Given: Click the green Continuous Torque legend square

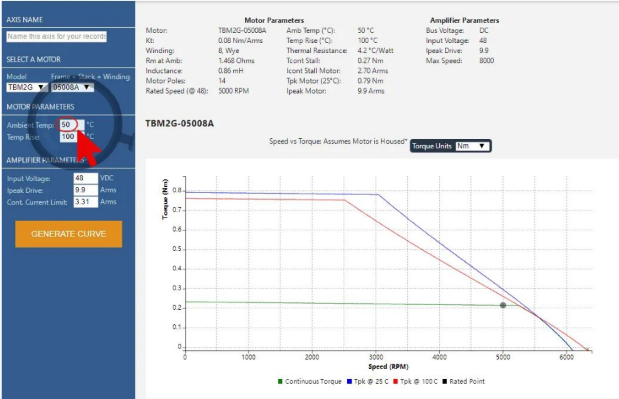Looking at the screenshot, I should 280,381.
